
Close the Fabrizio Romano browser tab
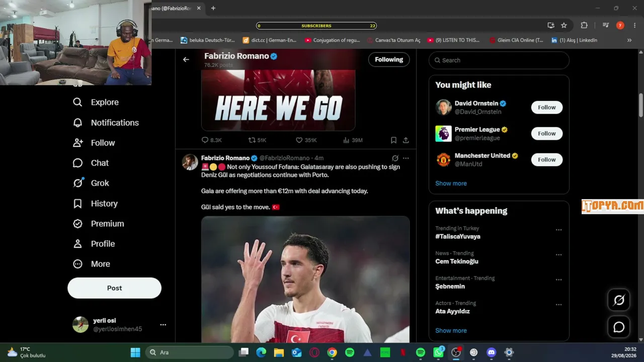199,8
